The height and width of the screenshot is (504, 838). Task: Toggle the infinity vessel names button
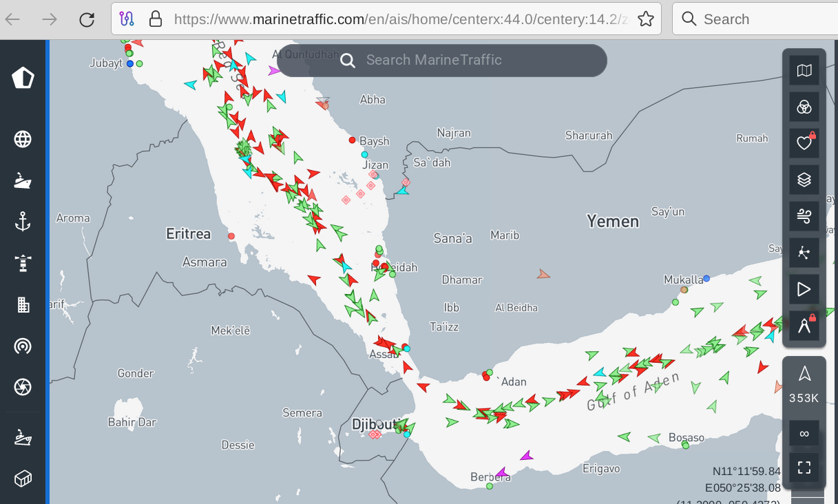tap(804, 434)
